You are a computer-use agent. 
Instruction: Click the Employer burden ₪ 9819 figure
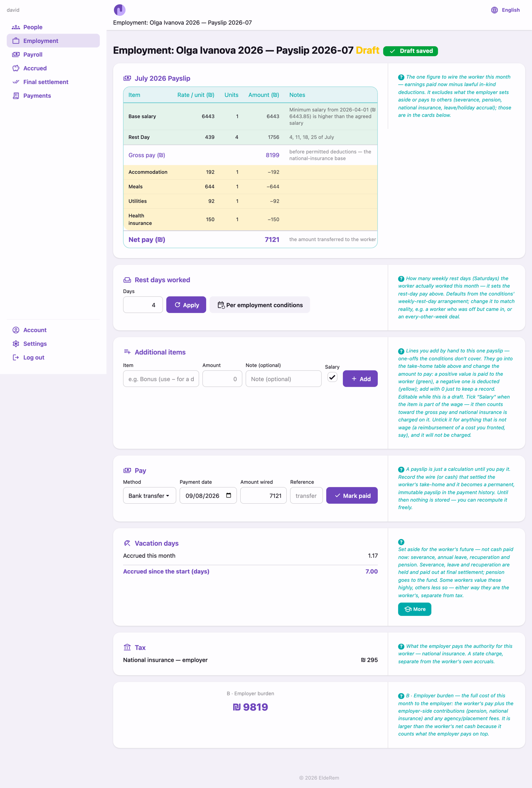[250, 707]
